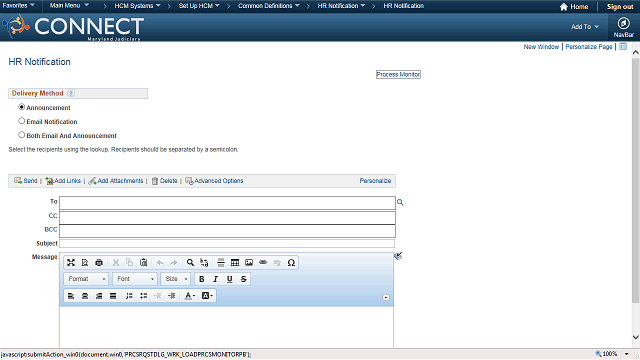Insert an image in the message
The image size is (640, 360).
point(249,262)
